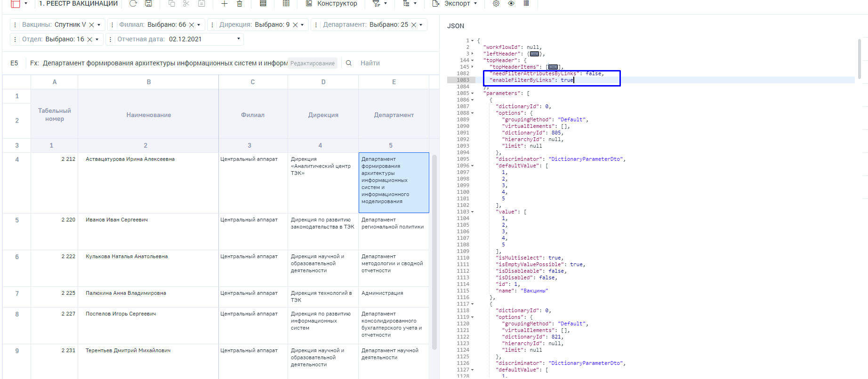The image size is (868, 379).
Task: Click the copy icon in toolbar
Action: [171, 3]
